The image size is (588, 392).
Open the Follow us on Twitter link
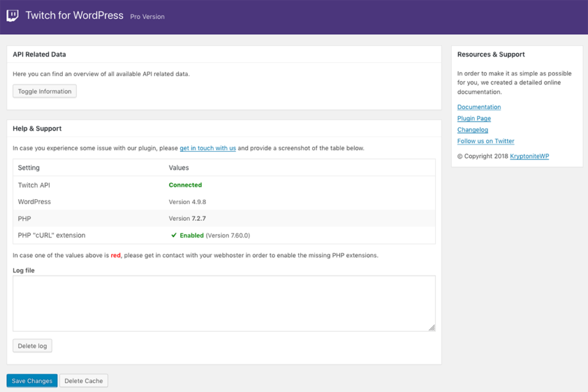[x=485, y=141]
